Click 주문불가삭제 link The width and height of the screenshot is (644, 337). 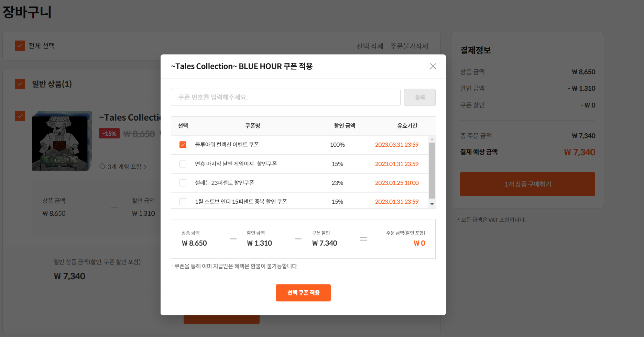click(x=409, y=46)
